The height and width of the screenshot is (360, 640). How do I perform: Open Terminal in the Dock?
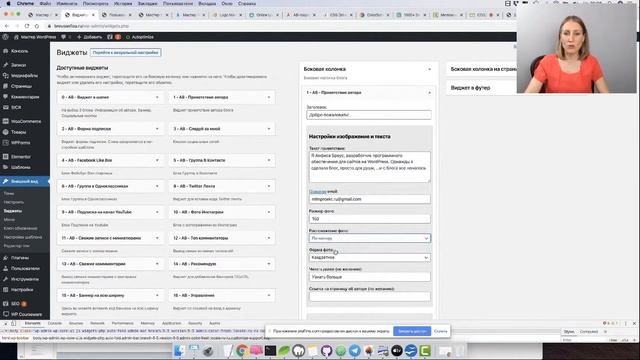(x=270, y=351)
